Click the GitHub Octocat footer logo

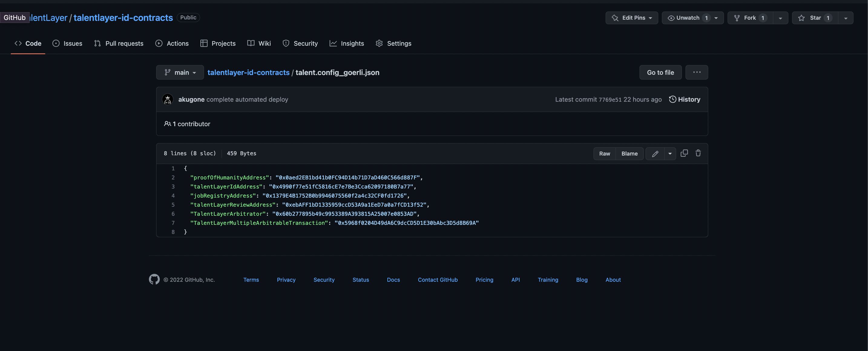(x=154, y=279)
